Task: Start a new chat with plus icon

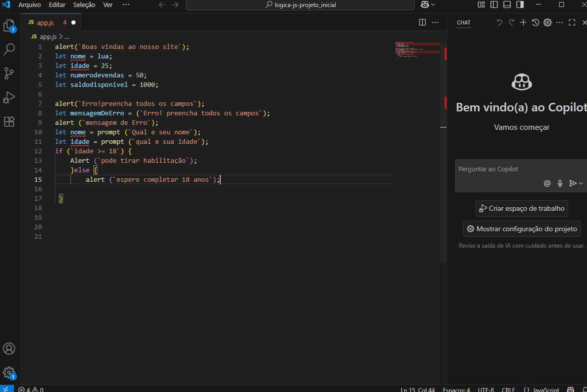Action: click(x=524, y=22)
